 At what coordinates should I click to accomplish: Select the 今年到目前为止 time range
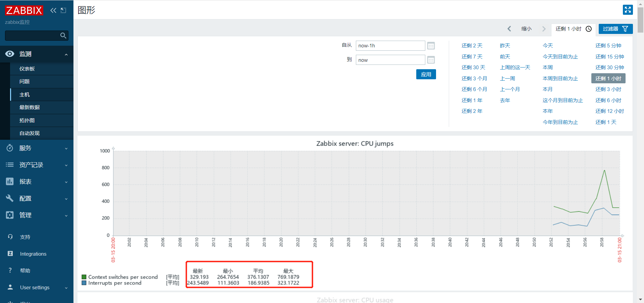[560, 122]
